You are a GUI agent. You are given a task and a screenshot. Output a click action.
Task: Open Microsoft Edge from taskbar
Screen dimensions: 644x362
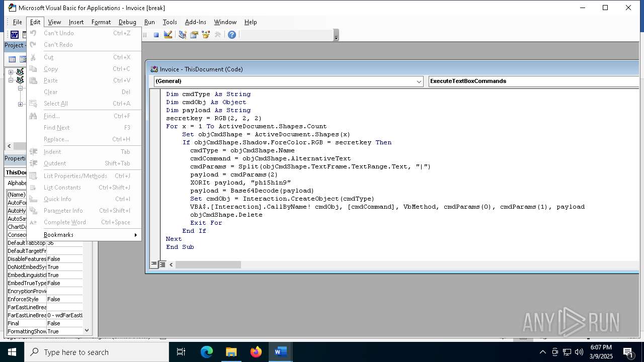tap(207, 352)
